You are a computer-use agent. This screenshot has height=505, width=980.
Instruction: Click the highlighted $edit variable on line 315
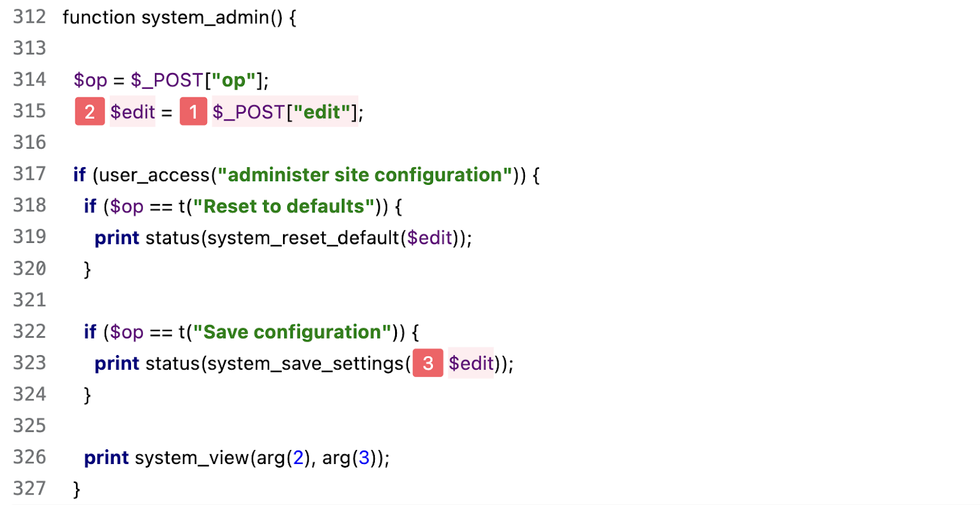(133, 112)
